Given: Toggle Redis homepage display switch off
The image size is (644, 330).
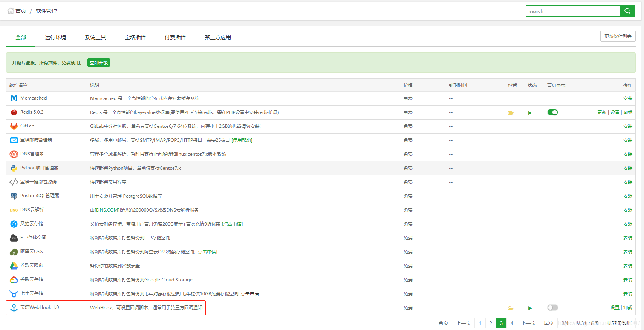Looking at the screenshot, I should point(552,112).
